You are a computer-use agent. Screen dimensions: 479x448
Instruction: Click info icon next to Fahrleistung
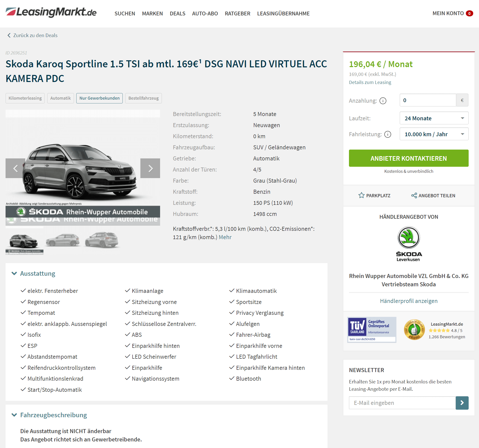coord(388,134)
